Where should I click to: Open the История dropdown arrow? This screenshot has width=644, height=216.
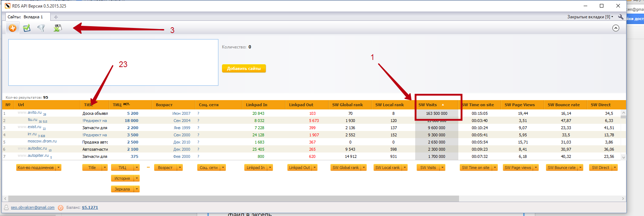click(x=137, y=178)
